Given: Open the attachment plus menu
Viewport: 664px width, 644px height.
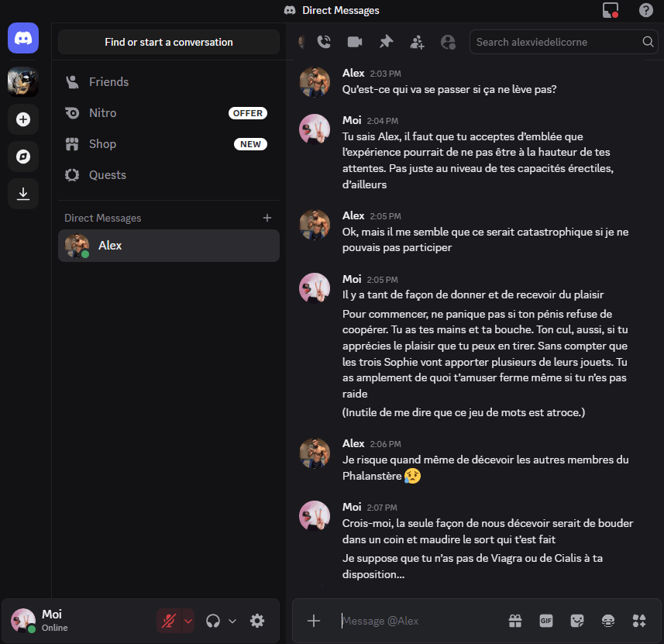Looking at the screenshot, I should tap(314, 621).
